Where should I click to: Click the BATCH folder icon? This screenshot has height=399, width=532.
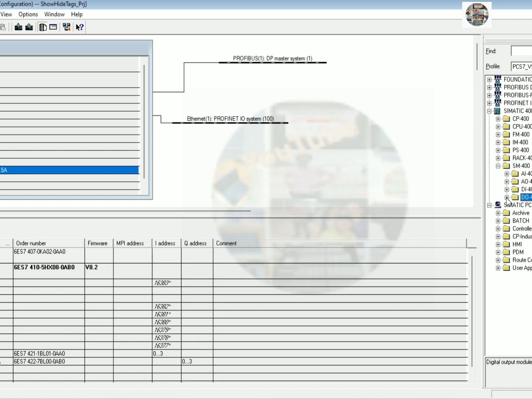point(507,221)
